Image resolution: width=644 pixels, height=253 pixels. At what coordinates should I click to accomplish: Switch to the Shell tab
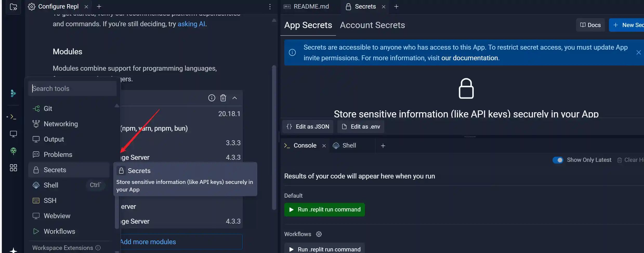point(349,145)
